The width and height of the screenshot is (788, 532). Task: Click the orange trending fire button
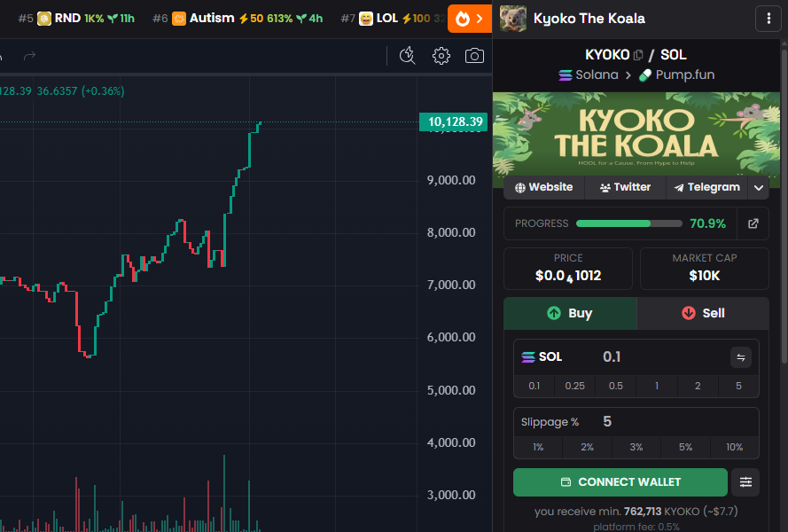470,19
